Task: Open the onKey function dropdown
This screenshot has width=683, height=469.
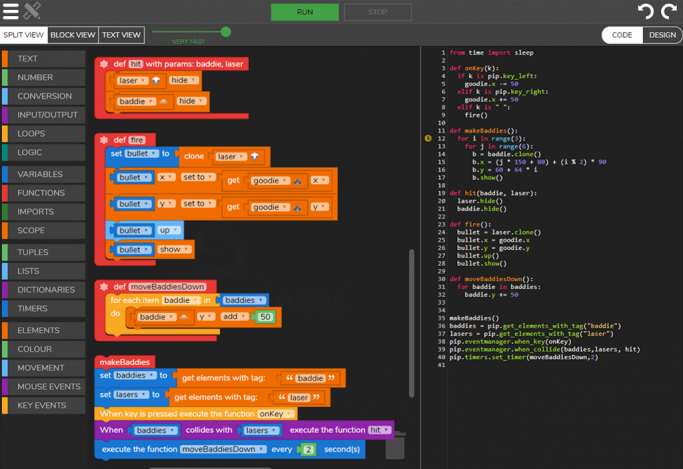Action: (x=275, y=414)
